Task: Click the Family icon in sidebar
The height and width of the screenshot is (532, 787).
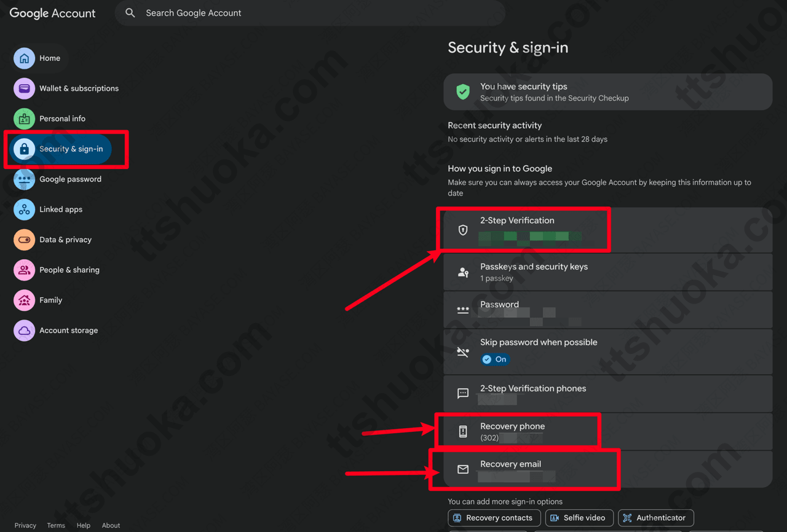Action: tap(25, 300)
